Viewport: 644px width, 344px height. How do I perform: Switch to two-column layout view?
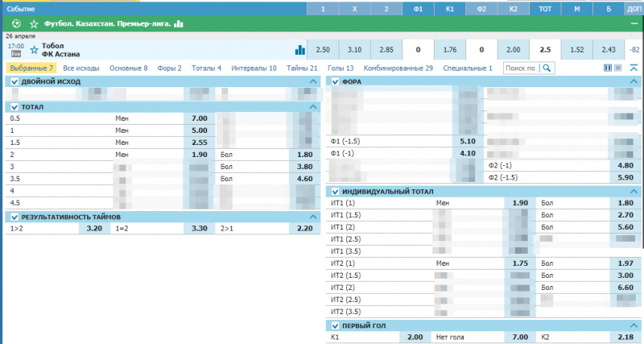click(607, 68)
